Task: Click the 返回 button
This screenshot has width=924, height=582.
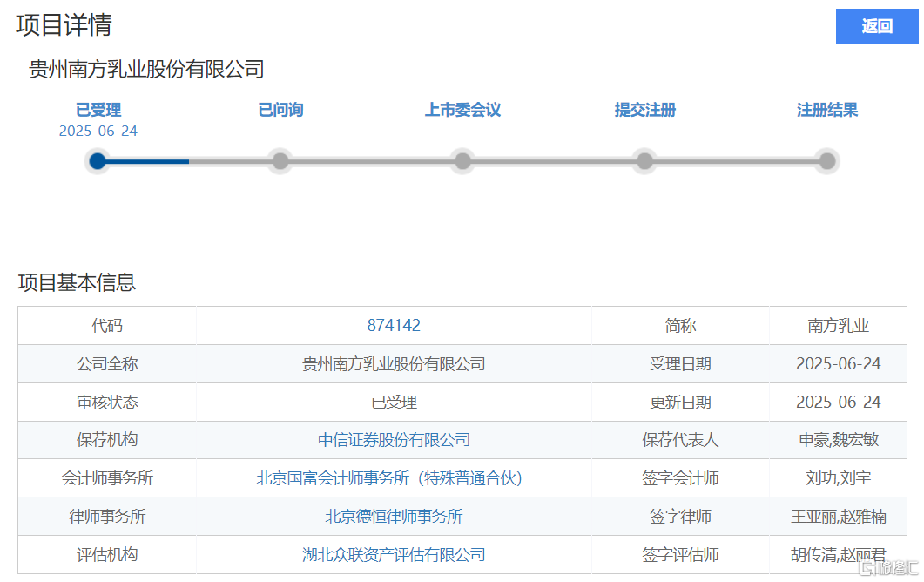Action: click(876, 26)
